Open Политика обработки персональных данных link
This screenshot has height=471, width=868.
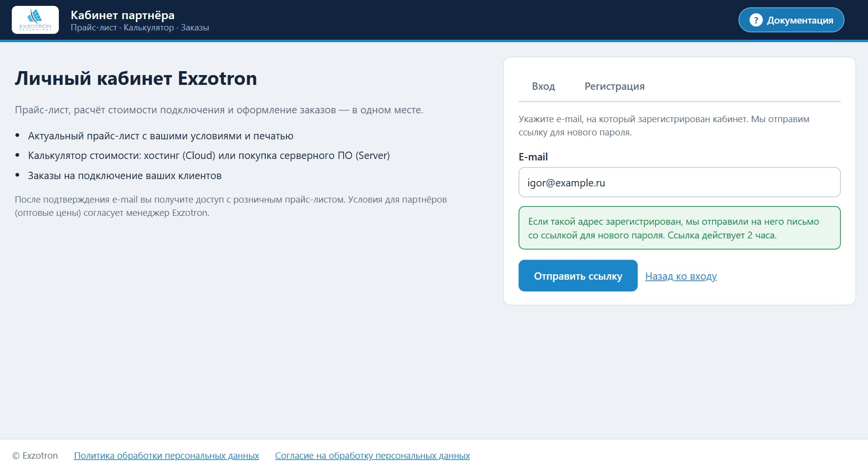[166, 456]
